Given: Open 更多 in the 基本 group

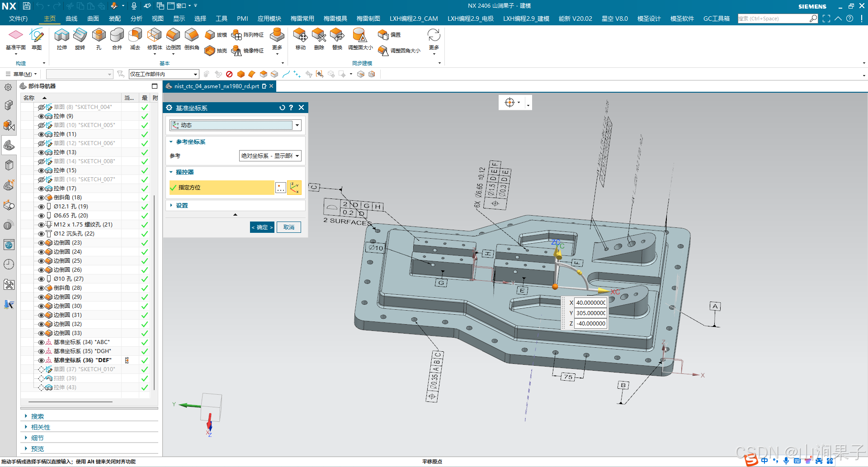Looking at the screenshot, I should [277, 40].
